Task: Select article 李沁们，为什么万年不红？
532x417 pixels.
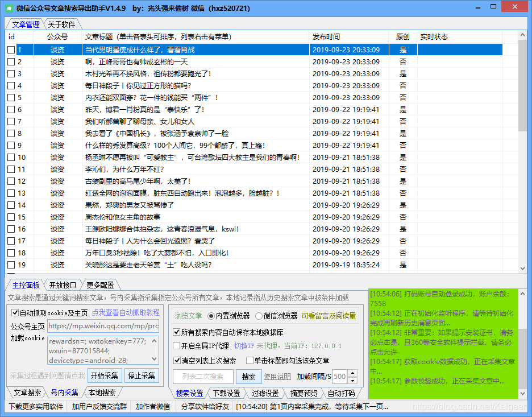Action: click(124, 169)
